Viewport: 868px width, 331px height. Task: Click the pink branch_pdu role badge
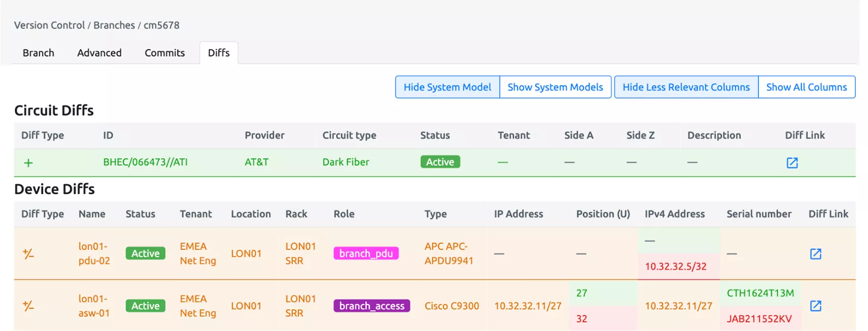point(366,253)
